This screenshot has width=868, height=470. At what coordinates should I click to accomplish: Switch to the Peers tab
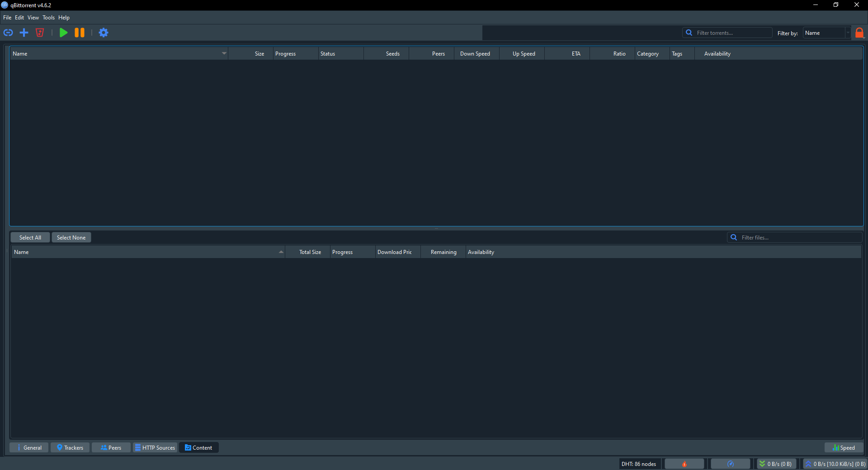[111, 447]
